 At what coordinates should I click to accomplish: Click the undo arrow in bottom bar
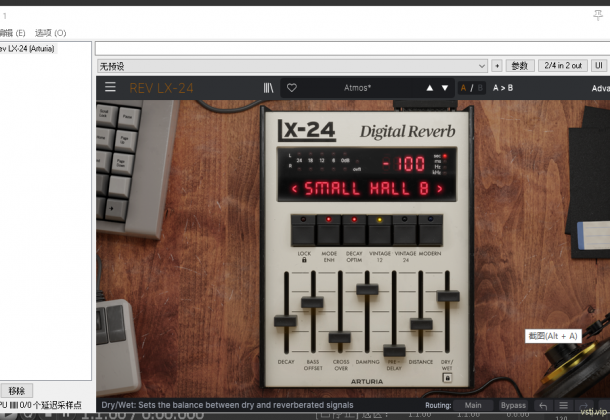(x=542, y=406)
